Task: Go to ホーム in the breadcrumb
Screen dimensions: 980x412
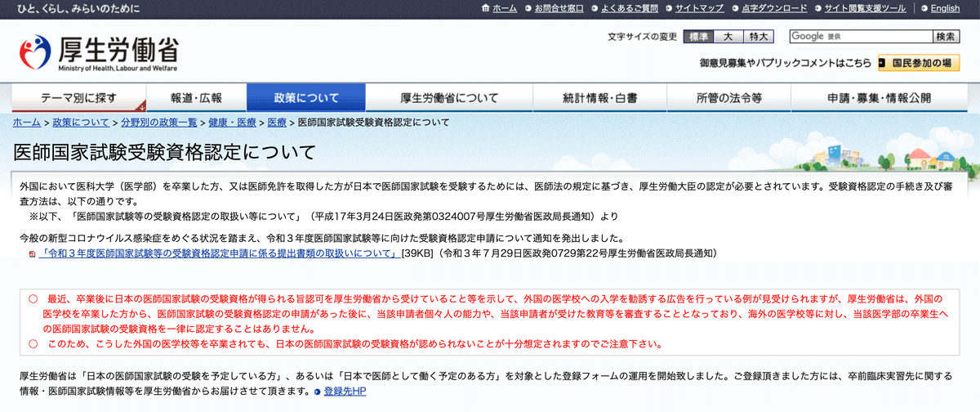Action: click(x=26, y=123)
